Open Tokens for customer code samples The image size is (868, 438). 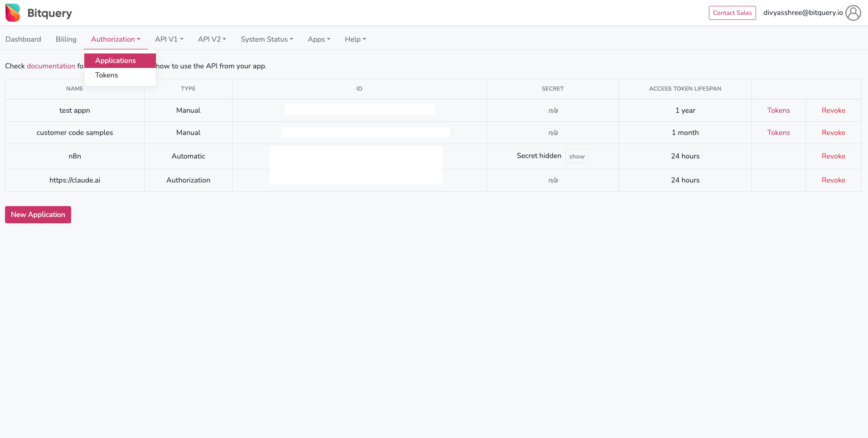point(778,133)
